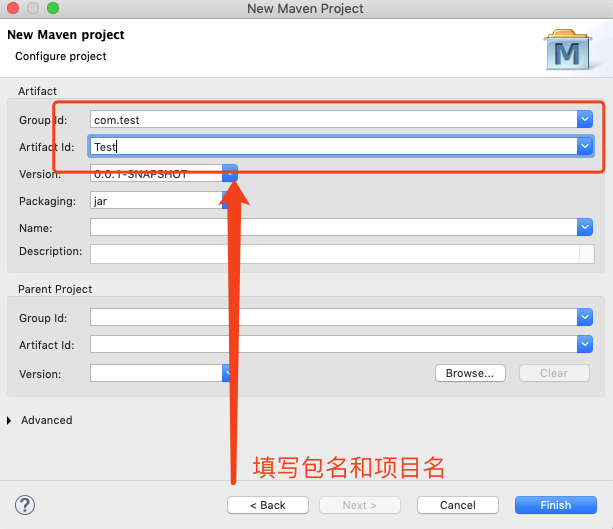Click the Description text area
613x529 pixels.
(342, 254)
